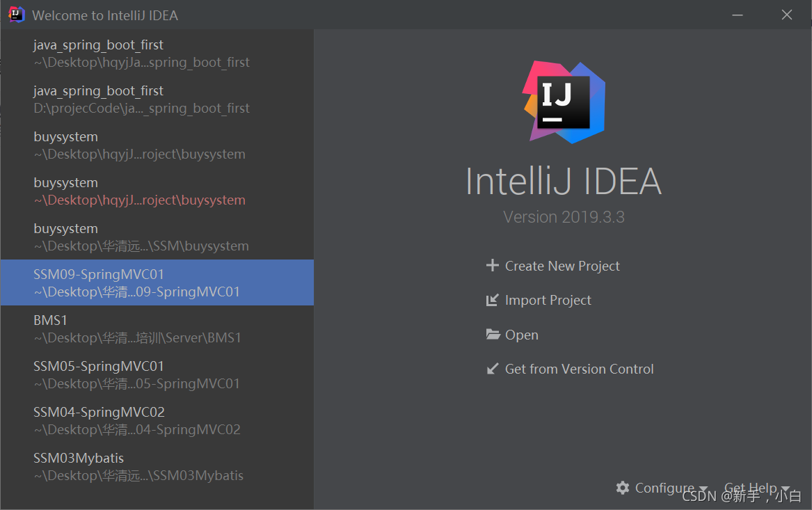Open java_spring_boot_first project under ~\Desktop\hqyjJa

click(157, 54)
